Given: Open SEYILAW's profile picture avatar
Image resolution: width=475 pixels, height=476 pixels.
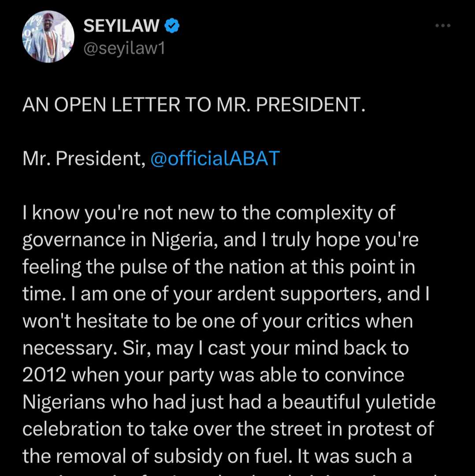Looking at the screenshot, I should pyautogui.click(x=48, y=37).
